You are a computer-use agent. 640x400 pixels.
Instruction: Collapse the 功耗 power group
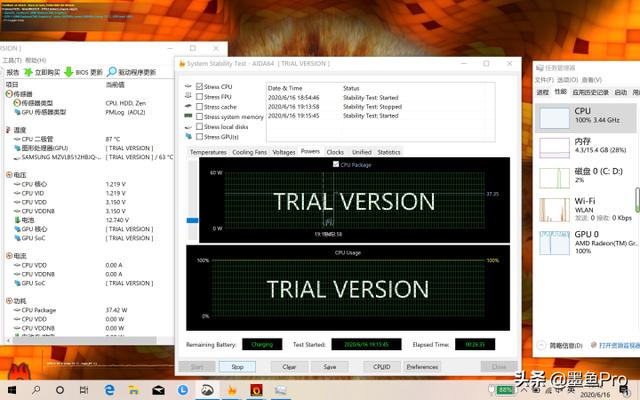coord(9,301)
